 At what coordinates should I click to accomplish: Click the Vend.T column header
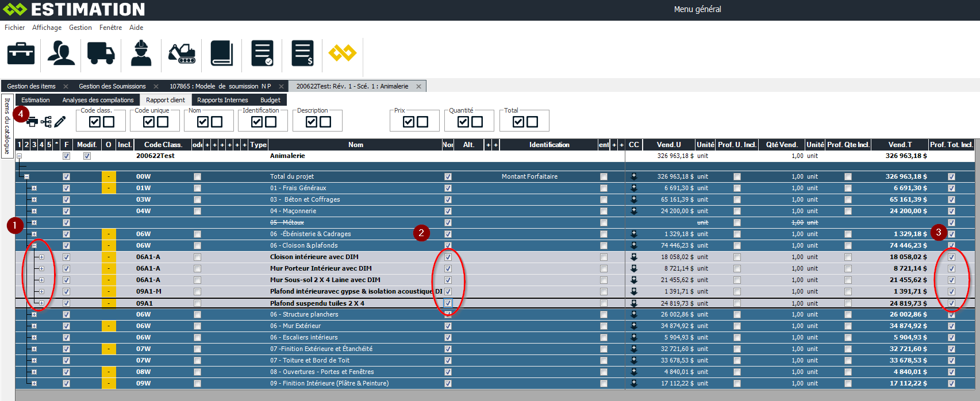click(x=900, y=145)
